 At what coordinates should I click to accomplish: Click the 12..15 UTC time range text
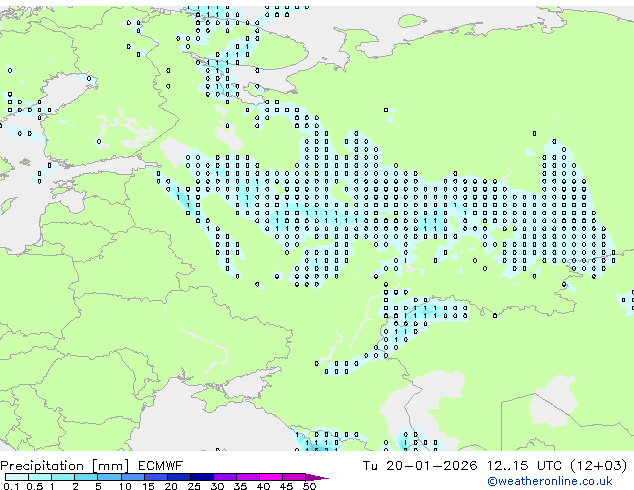click(524, 466)
